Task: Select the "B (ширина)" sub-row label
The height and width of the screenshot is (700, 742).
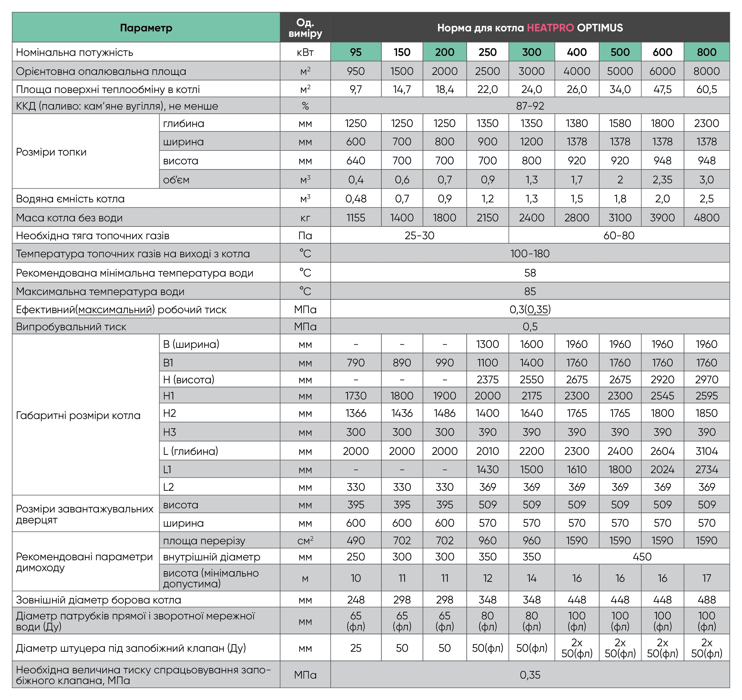Action: tap(191, 344)
